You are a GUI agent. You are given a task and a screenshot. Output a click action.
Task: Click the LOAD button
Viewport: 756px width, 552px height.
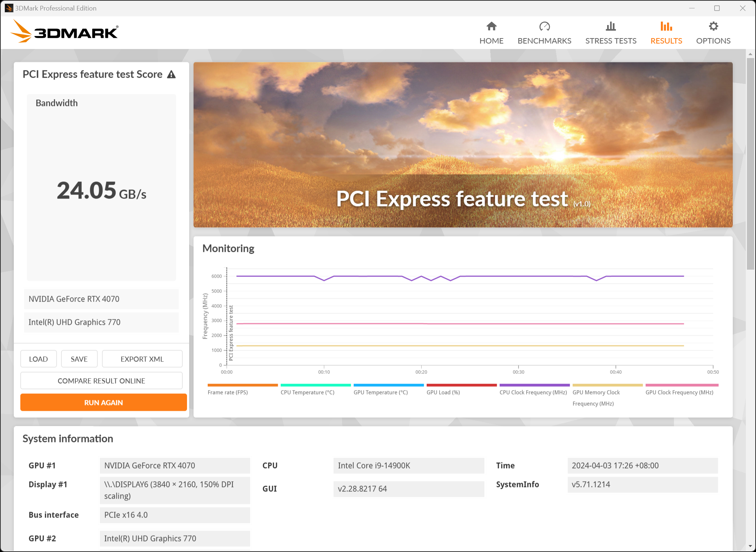click(38, 359)
